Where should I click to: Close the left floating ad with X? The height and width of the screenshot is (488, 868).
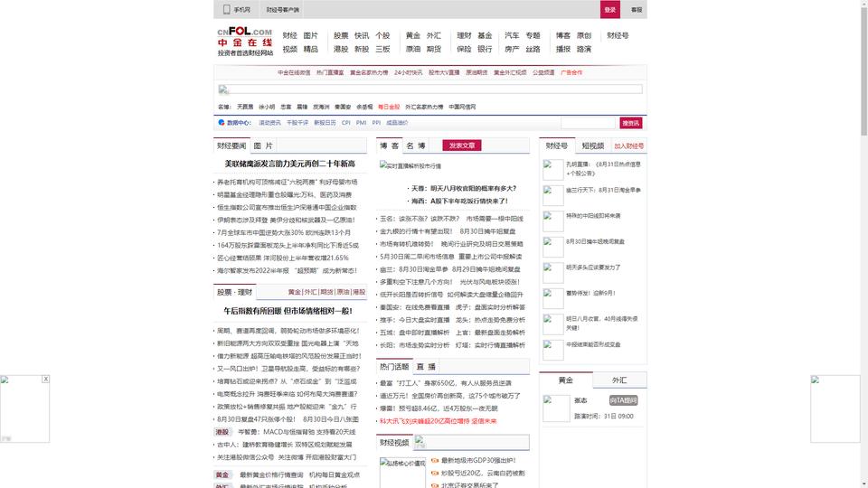click(x=45, y=379)
